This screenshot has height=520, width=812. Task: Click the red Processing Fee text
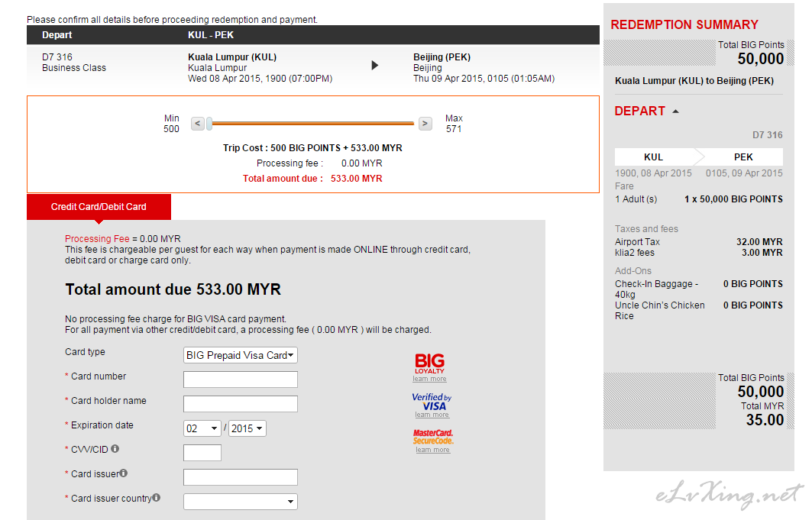pyautogui.click(x=97, y=238)
